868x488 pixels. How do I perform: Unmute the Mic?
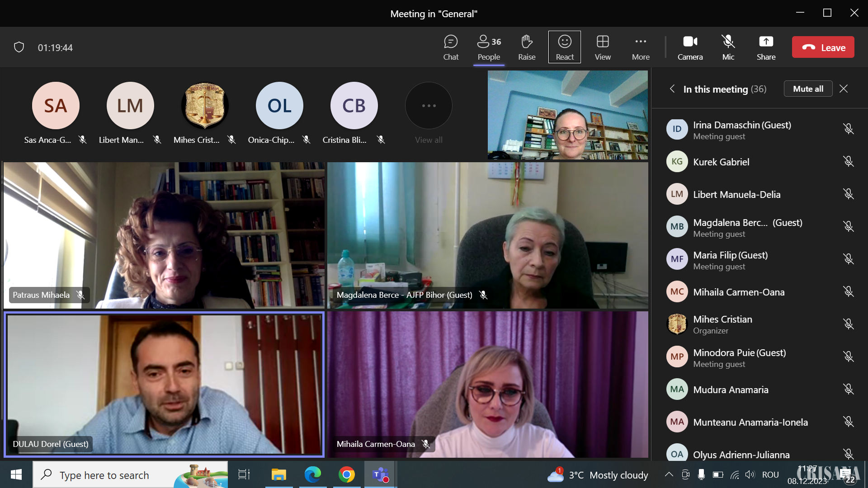[728, 47]
